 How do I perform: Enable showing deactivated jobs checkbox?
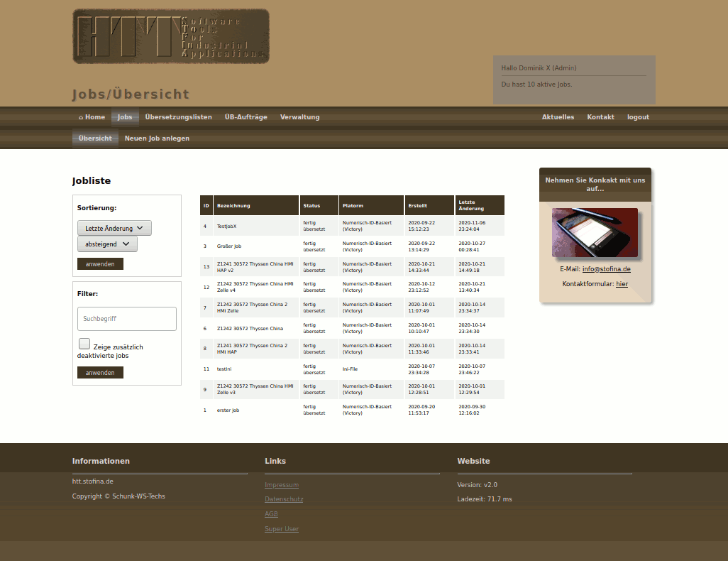click(84, 344)
